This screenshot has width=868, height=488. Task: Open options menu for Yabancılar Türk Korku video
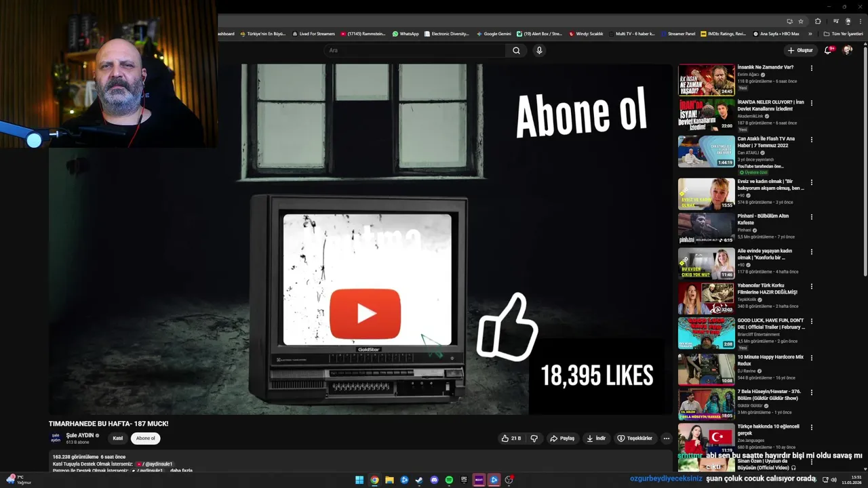(811, 286)
